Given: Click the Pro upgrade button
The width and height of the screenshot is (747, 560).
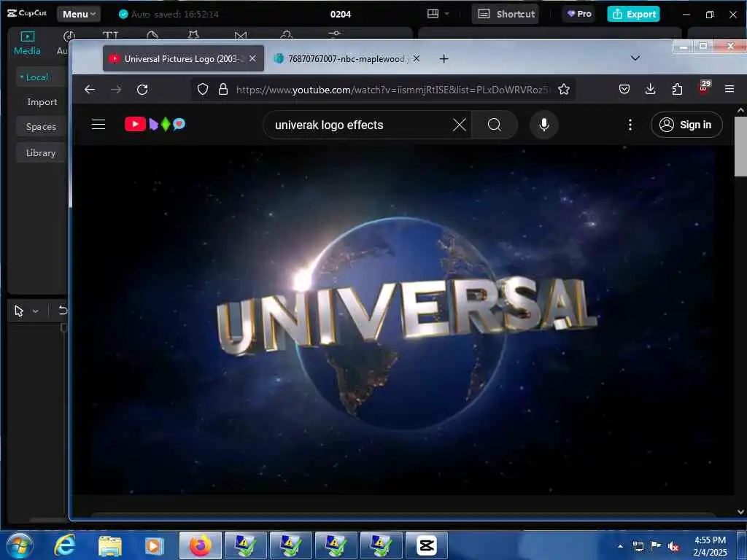Looking at the screenshot, I should [579, 14].
